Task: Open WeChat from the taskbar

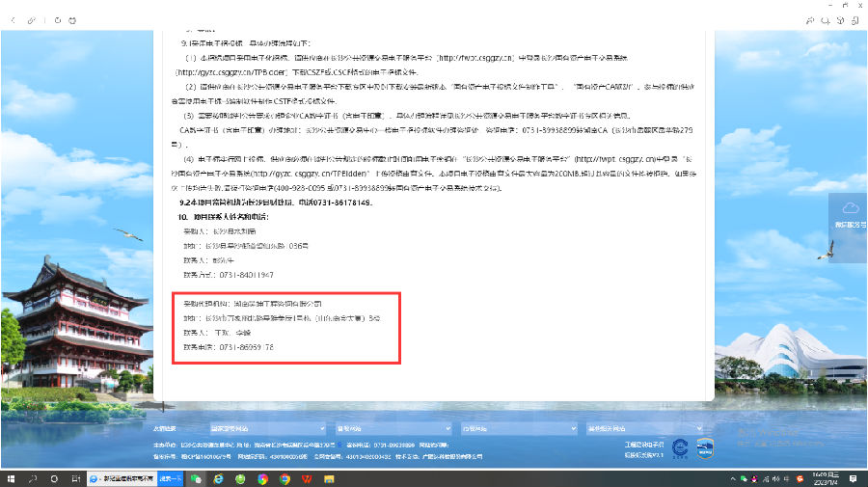Action: click(197, 478)
